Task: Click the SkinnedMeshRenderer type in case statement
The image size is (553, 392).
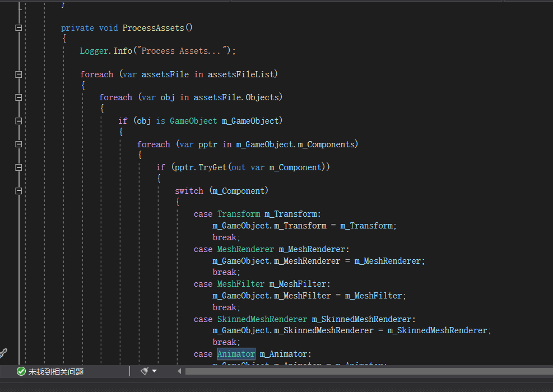Action: (x=262, y=319)
